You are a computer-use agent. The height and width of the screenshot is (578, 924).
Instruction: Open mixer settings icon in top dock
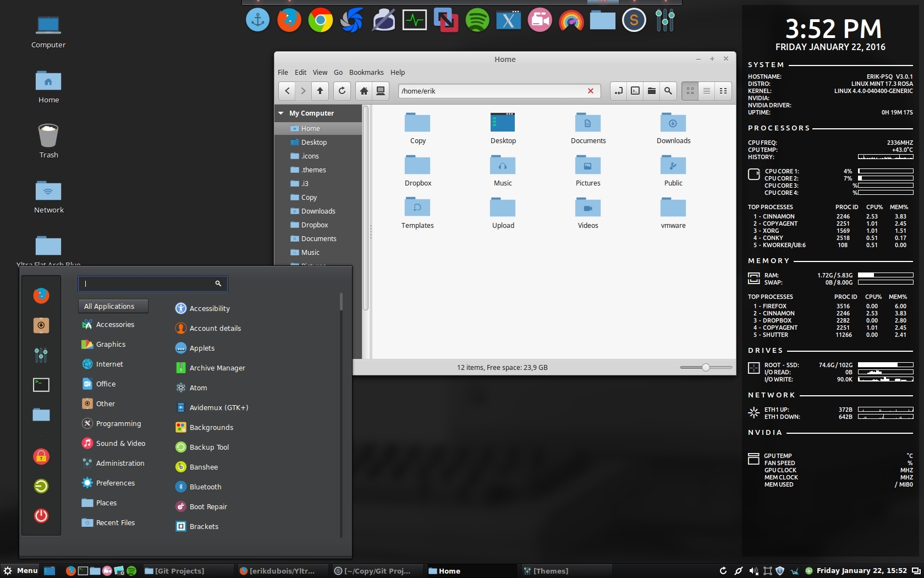pos(665,21)
